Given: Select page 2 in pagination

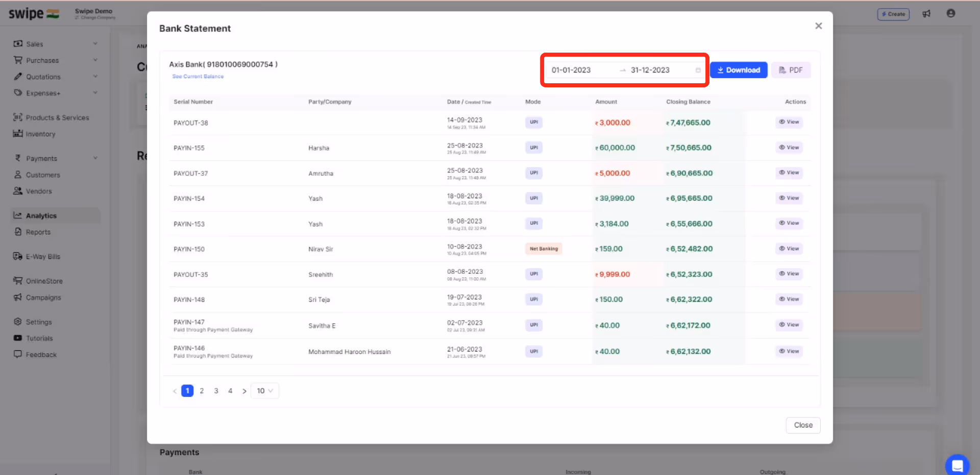Looking at the screenshot, I should (202, 391).
